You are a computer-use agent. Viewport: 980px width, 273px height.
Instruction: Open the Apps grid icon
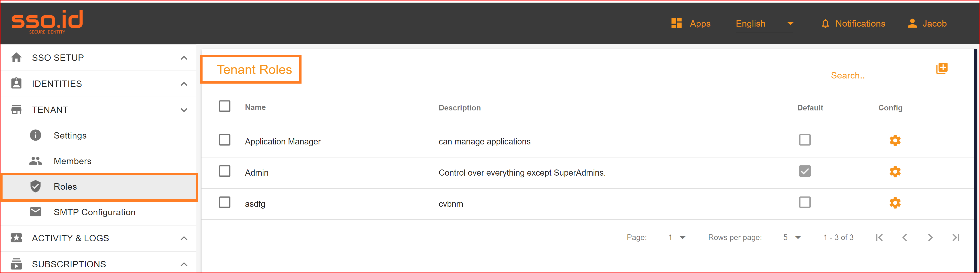click(676, 24)
